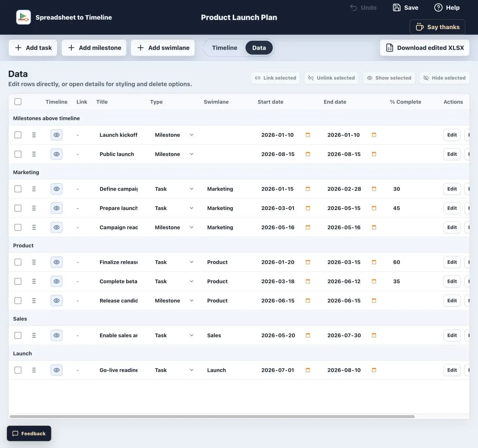The height and width of the screenshot is (448, 478).
Task: Grab the drag handle of Launch kickoff row
Action: coord(34,135)
